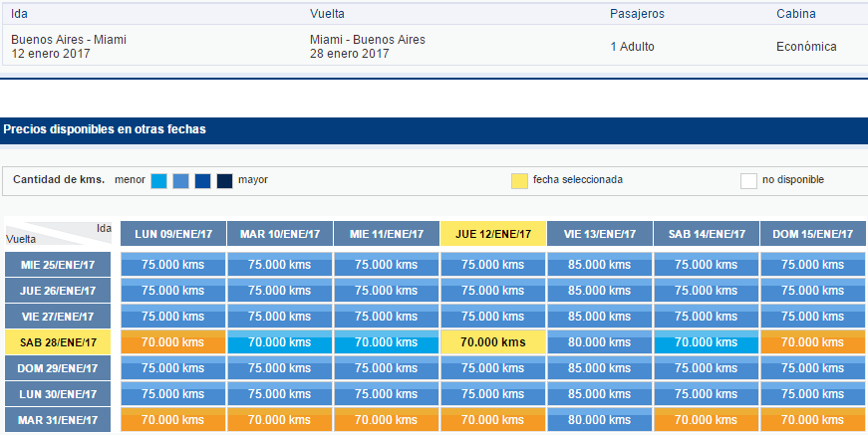Screen dimensions: 868x435
Task: Choose 80.000 kms for VIE 13 and SAB 28
Action: (x=600, y=342)
